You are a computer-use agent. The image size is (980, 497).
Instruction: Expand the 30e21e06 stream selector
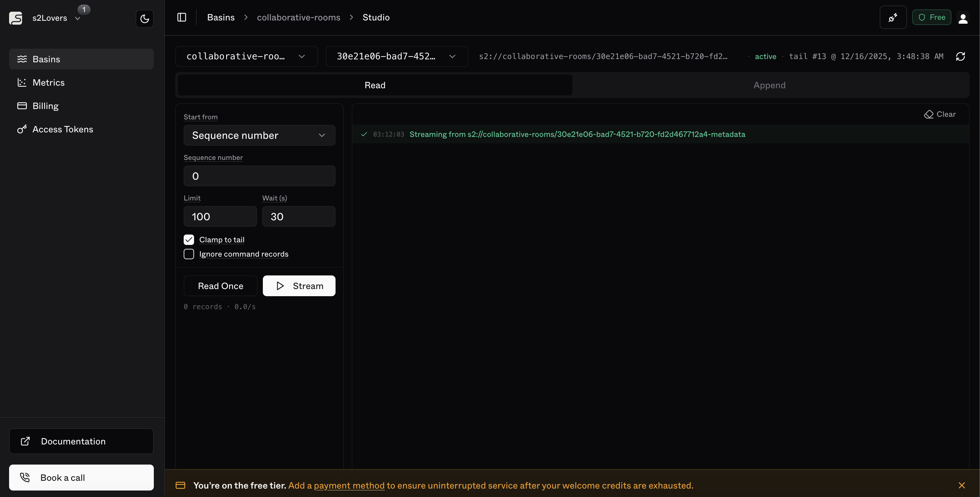[x=397, y=56]
